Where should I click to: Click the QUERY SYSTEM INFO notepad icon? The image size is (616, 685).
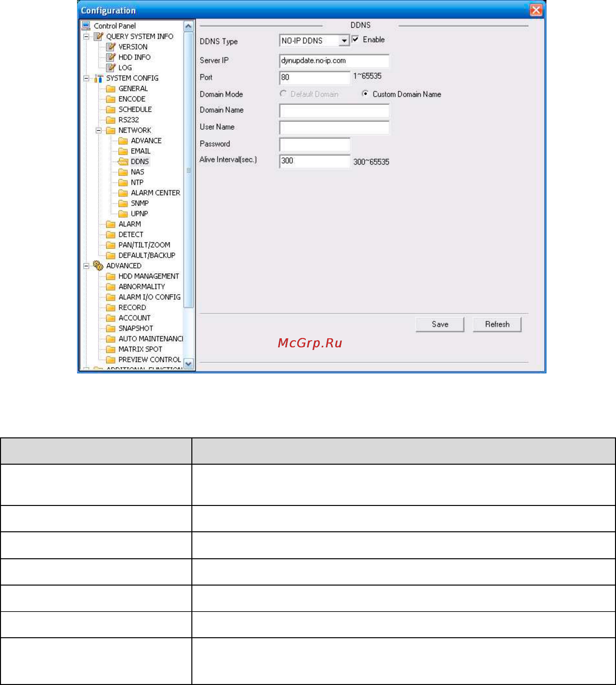[x=98, y=36]
